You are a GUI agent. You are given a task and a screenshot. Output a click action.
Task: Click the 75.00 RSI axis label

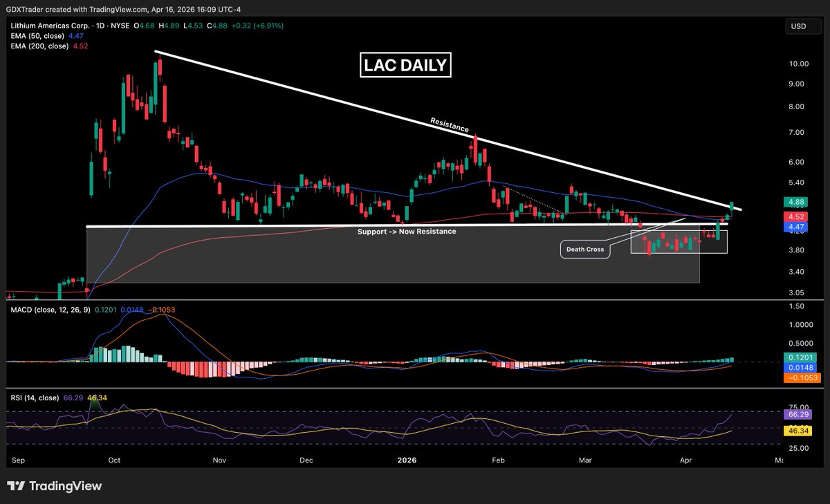point(798,408)
